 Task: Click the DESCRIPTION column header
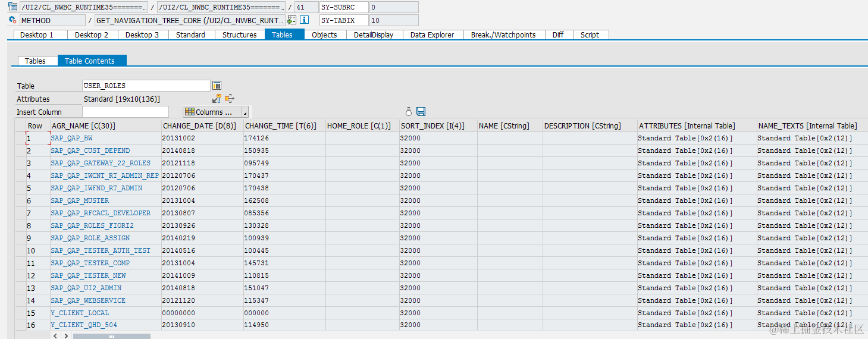pyautogui.click(x=589, y=125)
